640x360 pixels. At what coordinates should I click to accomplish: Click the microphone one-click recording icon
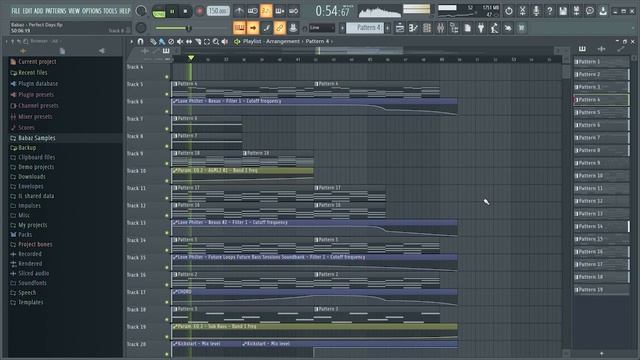pyautogui.click(x=536, y=11)
